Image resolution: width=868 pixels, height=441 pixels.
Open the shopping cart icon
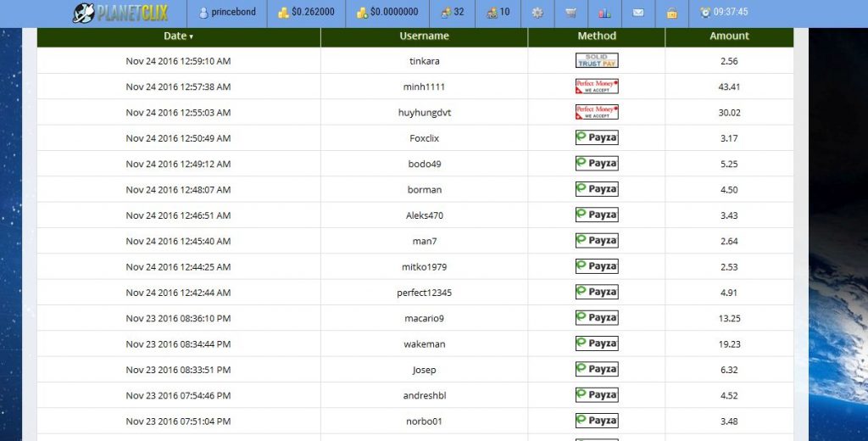tap(571, 13)
